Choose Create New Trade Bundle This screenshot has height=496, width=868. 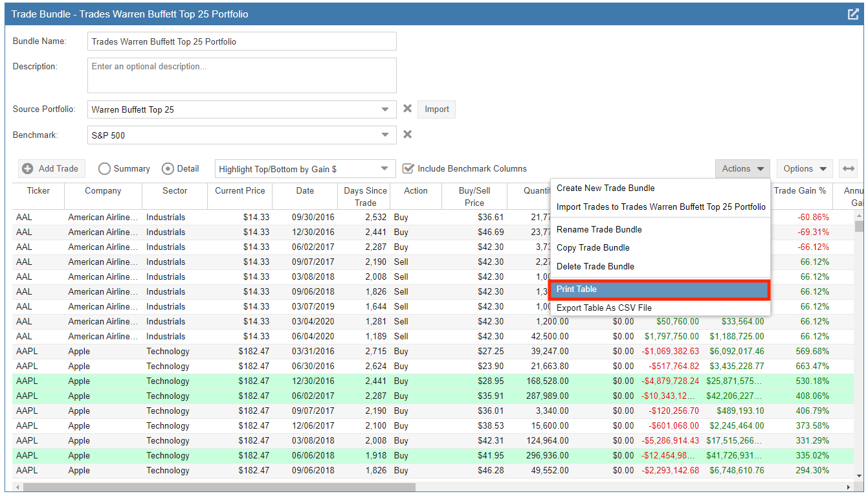(660, 188)
